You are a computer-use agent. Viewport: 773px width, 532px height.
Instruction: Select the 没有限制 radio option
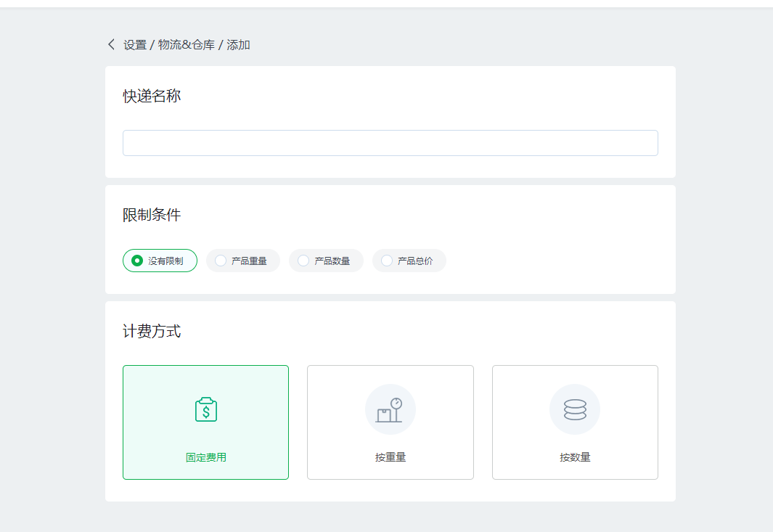pyautogui.click(x=160, y=261)
